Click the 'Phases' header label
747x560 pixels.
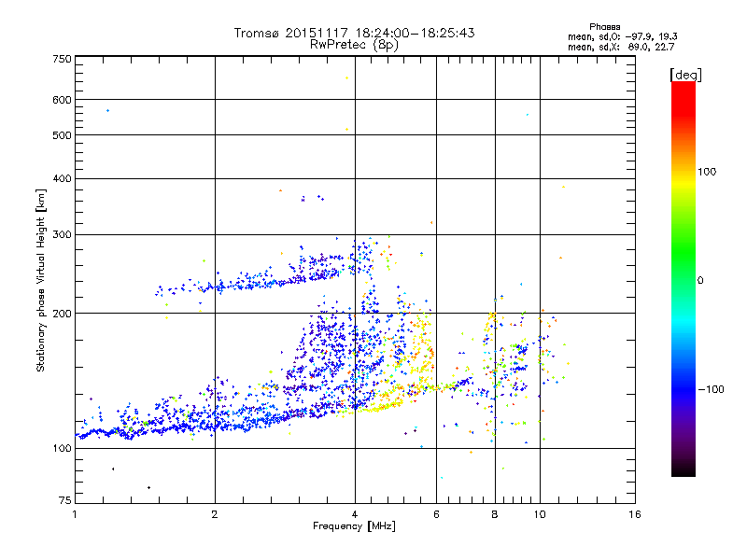click(604, 27)
